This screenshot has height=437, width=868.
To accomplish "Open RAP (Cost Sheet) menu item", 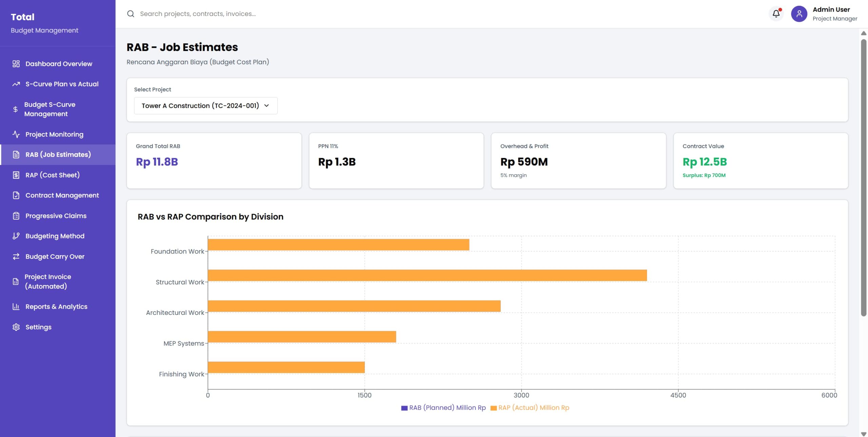I will coord(53,175).
